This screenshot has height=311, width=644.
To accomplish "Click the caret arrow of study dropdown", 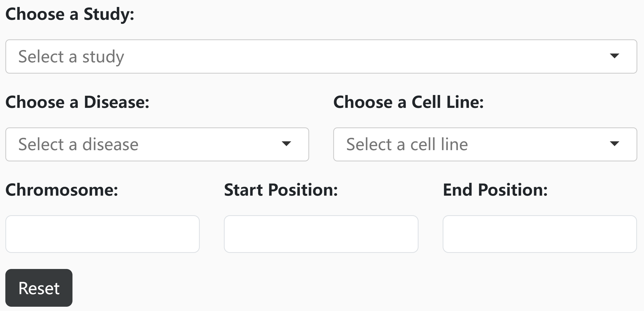I will pyautogui.click(x=614, y=56).
